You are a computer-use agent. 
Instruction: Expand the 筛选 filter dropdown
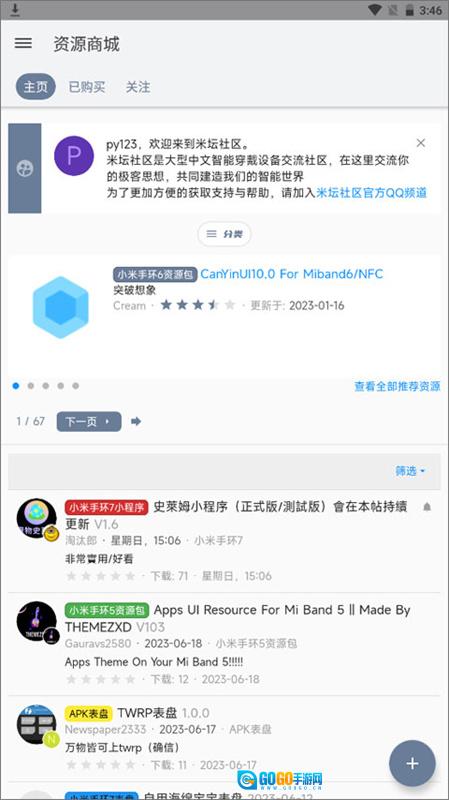click(410, 471)
